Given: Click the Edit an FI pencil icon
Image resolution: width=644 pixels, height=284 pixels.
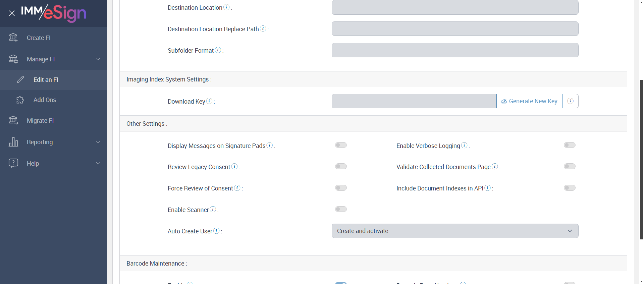Looking at the screenshot, I should click(x=20, y=79).
